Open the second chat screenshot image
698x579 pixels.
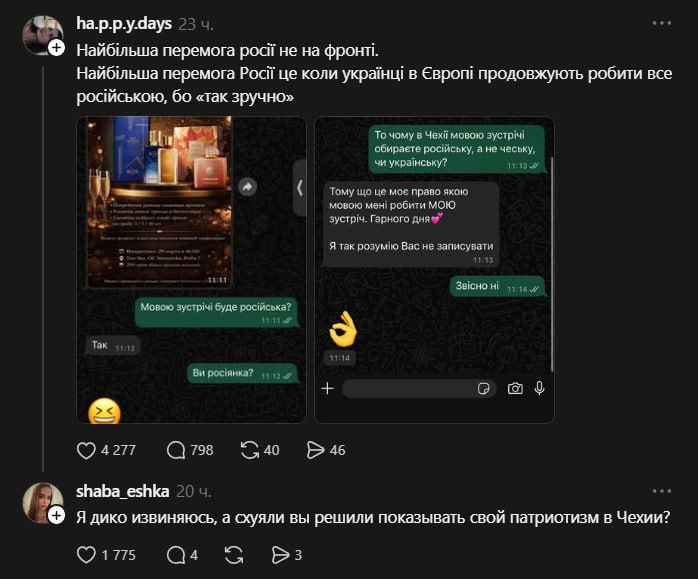click(434, 270)
